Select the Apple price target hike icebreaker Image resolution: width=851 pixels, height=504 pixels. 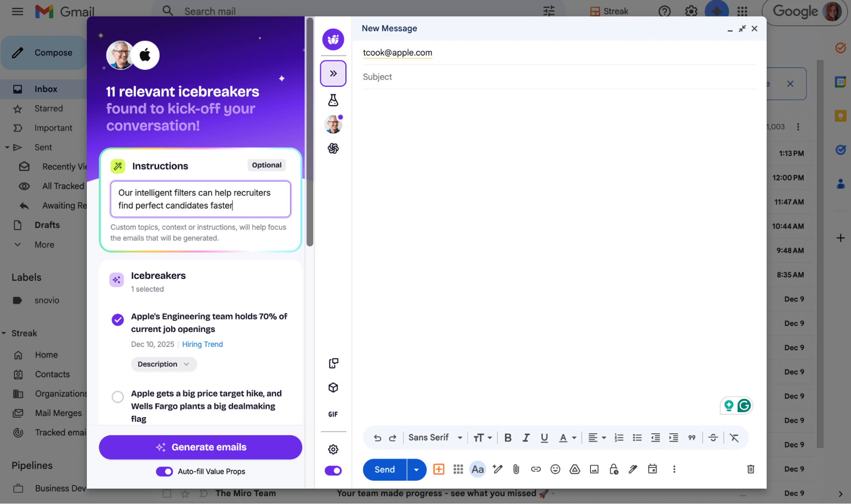[x=117, y=397]
